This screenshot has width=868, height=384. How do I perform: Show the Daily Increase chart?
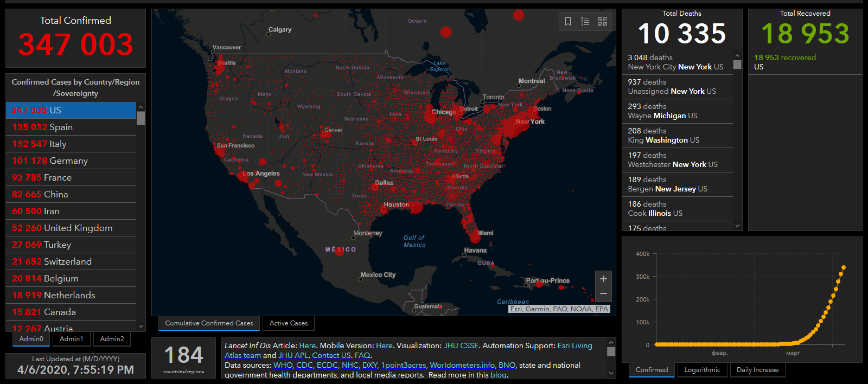(757, 370)
